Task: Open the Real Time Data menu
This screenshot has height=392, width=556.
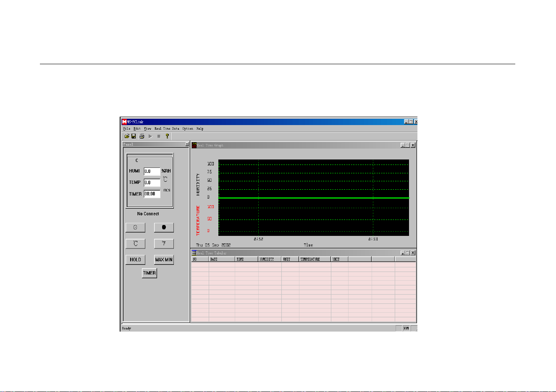Action: (x=167, y=129)
